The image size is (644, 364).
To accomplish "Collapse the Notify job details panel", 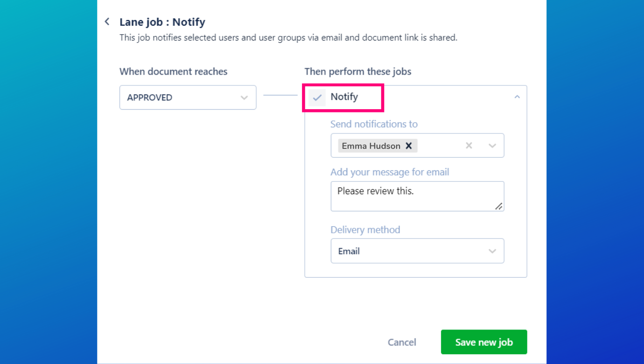I will click(x=517, y=97).
